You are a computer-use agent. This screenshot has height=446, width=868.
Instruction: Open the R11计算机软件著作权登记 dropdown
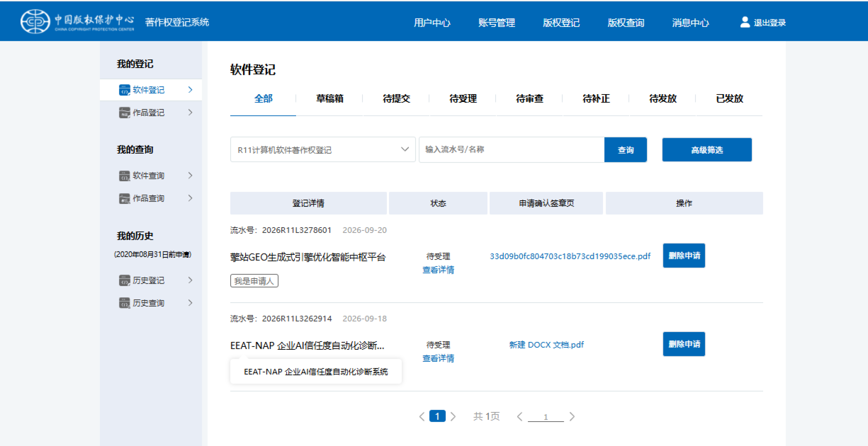323,150
